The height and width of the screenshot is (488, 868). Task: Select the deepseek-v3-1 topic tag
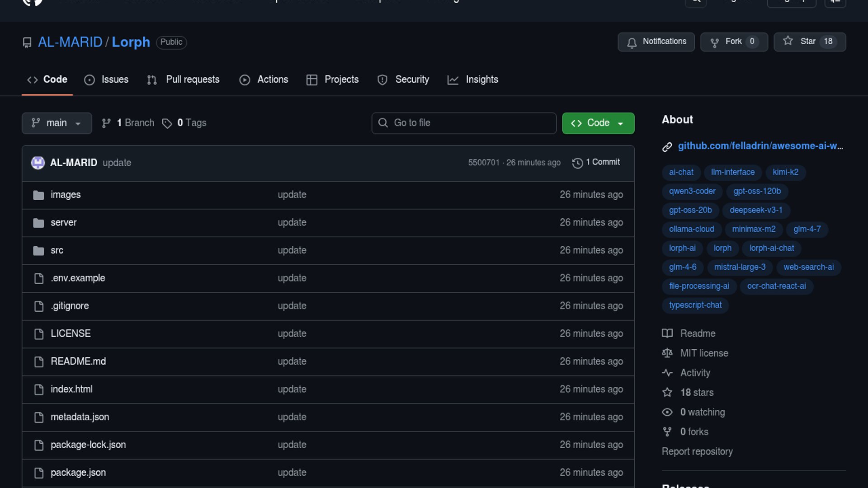pos(756,211)
